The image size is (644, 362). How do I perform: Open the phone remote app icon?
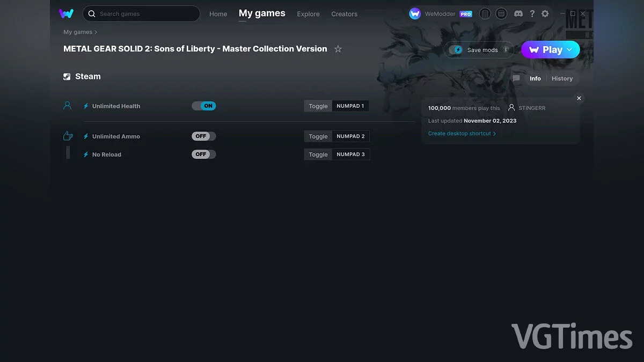pyautogui.click(x=485, y=14)
